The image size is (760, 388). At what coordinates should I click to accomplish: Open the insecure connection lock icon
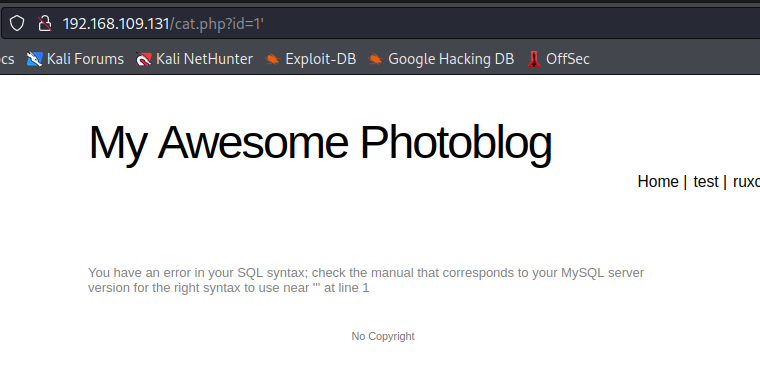coord(45,23)
